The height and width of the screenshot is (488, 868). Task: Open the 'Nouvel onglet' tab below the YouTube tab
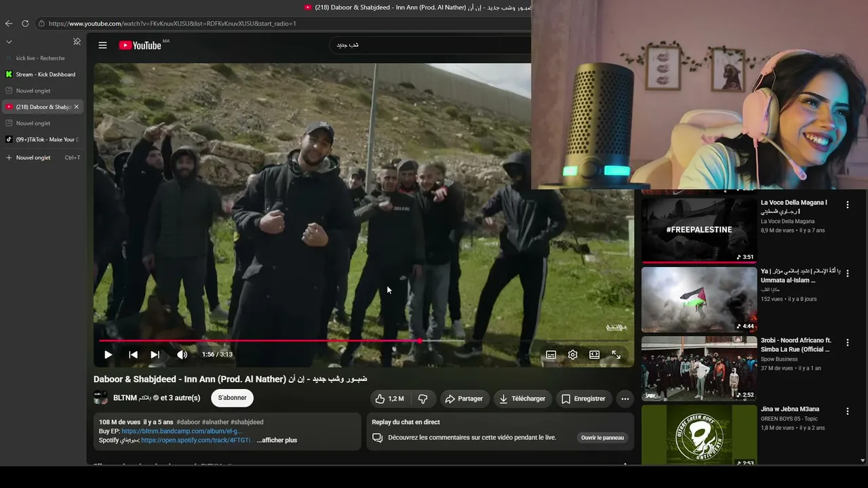(x=42, y=123)
